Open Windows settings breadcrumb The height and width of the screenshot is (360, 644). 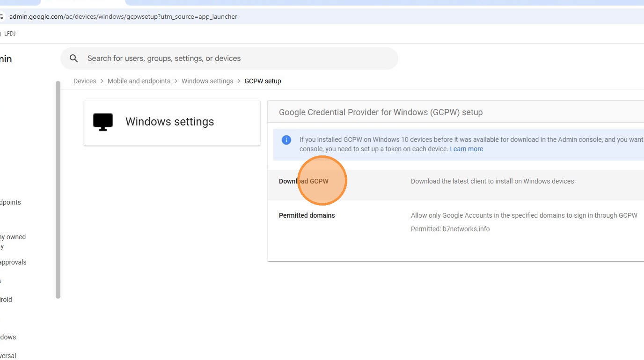pos(207,81)
